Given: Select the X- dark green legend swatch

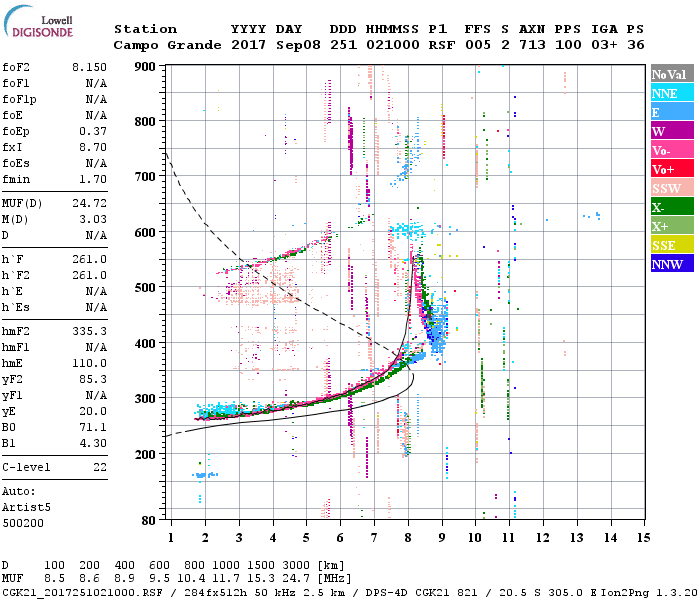Looking at the screenshot, I should coord(672,207).
